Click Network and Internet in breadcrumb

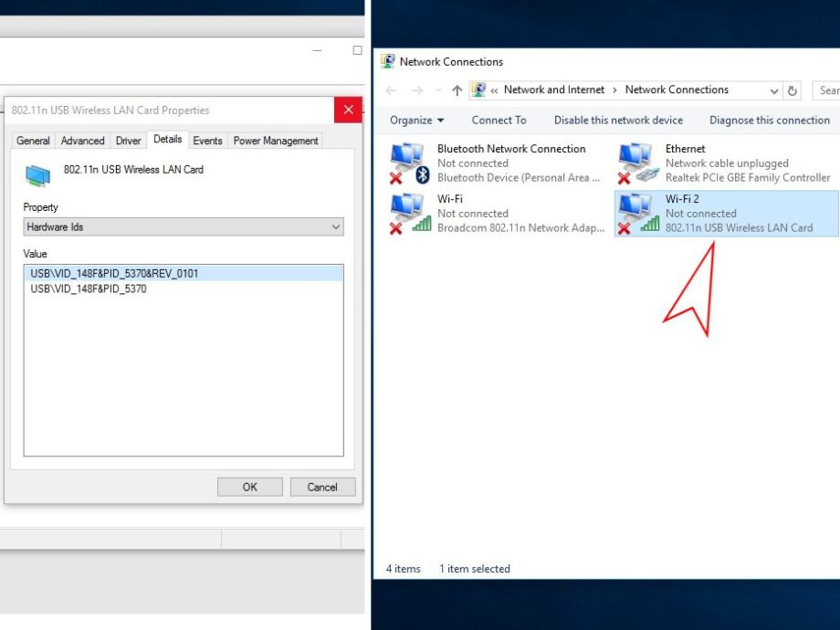click(554, 89)
